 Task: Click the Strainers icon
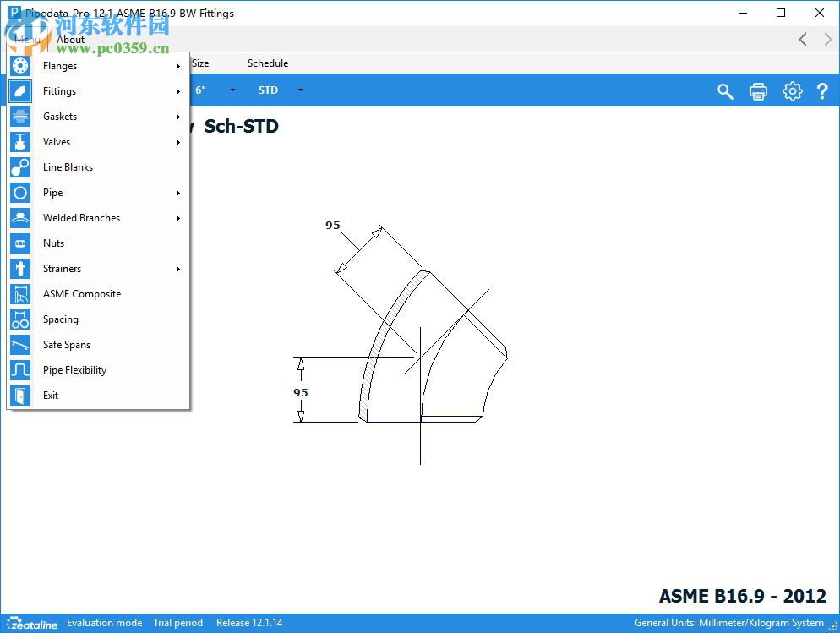(x=19, y=268)
